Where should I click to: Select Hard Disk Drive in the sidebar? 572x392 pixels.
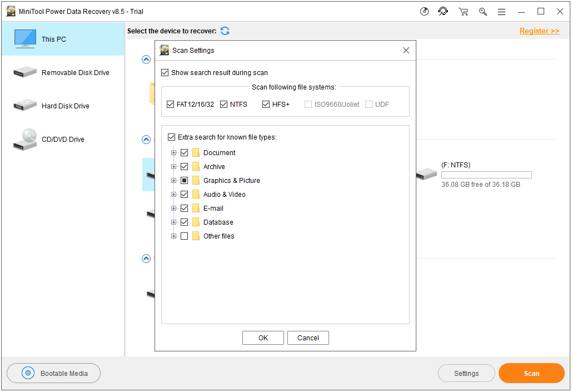(63, 106)
